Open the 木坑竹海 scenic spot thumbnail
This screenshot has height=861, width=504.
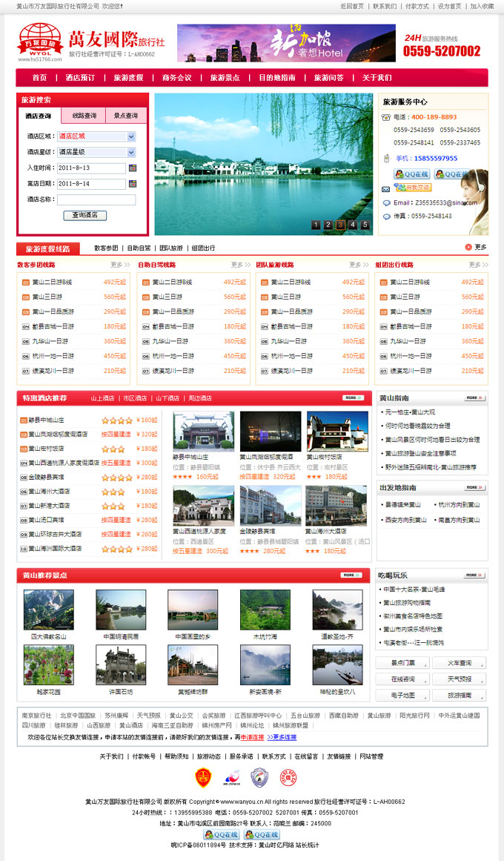point(265,610)
